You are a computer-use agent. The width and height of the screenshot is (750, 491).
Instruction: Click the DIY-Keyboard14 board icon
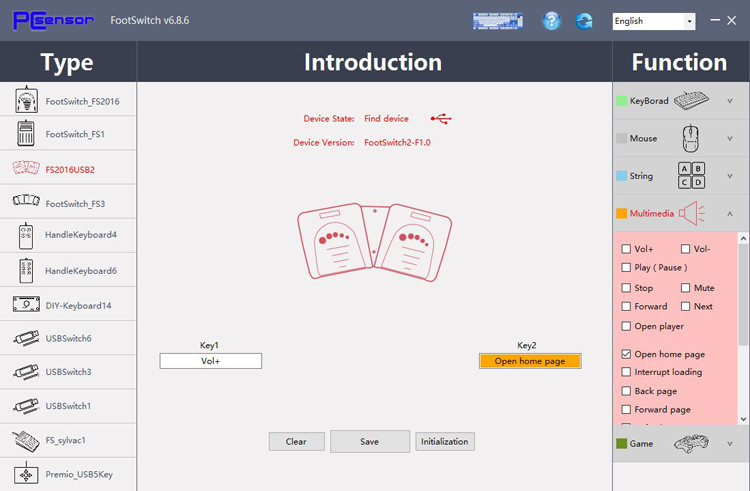pos(26,304)
